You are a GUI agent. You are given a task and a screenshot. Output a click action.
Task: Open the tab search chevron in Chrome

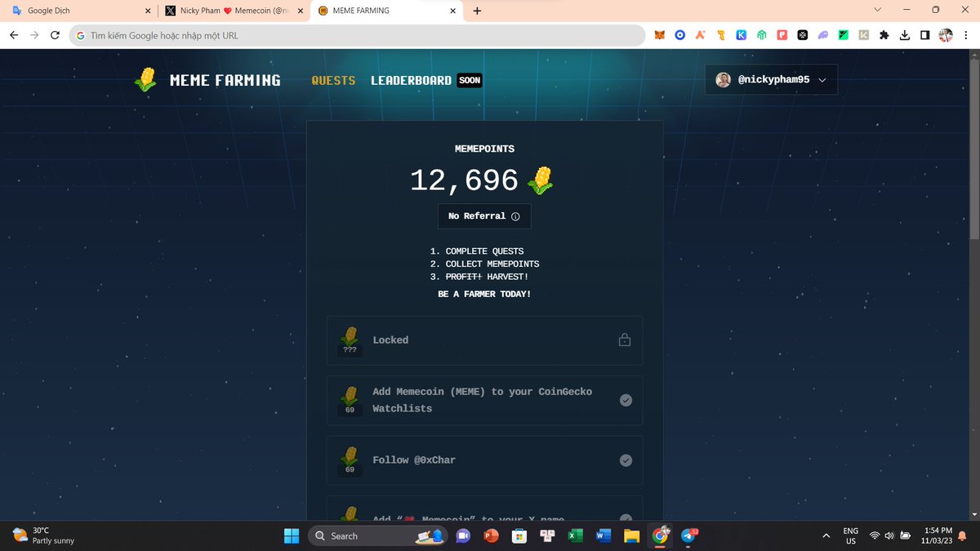(x=878, y=10)
